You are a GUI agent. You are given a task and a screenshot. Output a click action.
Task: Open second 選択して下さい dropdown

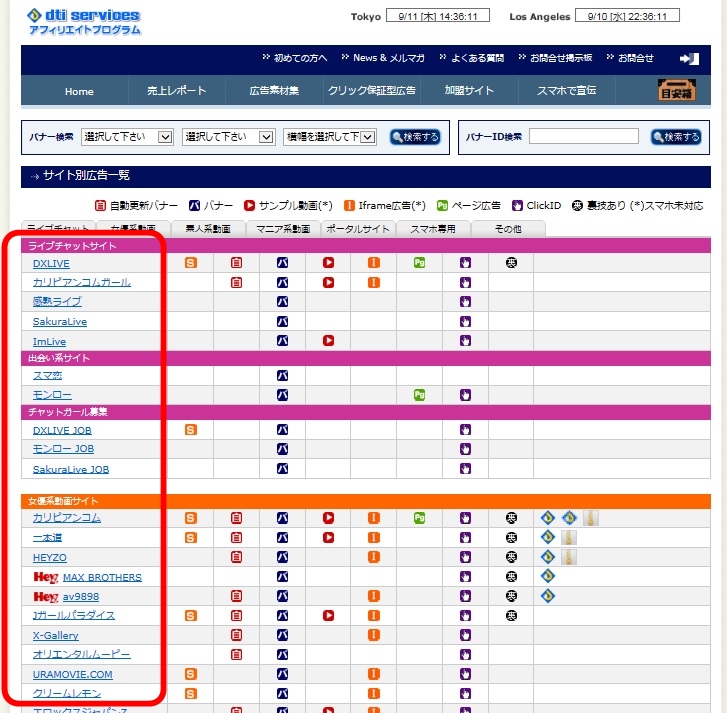point(229,137)
